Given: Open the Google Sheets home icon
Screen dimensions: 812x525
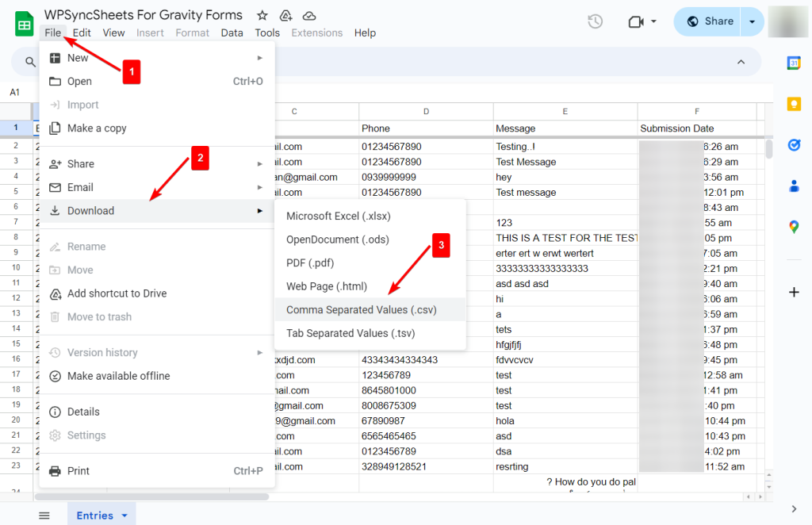Looking at the screenshot, I should click(25, 24).
